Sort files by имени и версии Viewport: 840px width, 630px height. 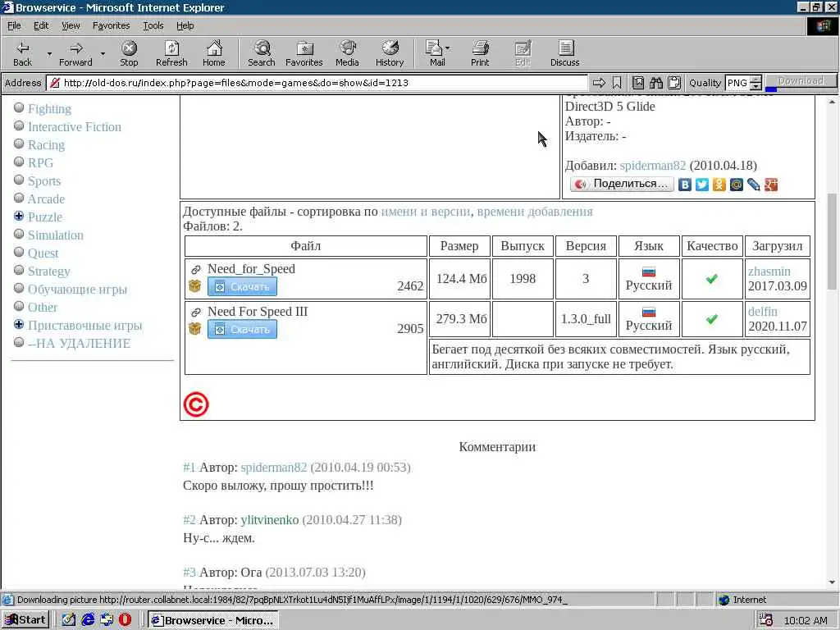(426, 212)
